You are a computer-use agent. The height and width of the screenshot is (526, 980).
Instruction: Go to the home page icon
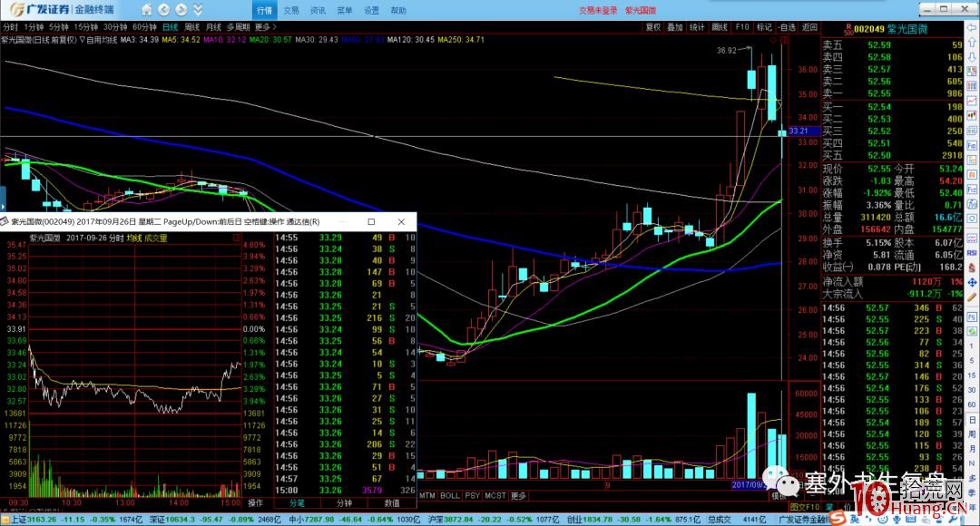[x=146, y=10]
